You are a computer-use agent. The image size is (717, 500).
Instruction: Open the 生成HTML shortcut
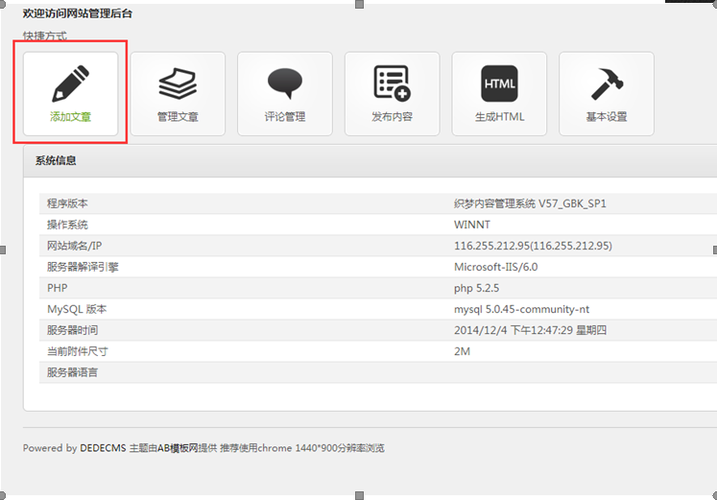click(x=499, y=93)
